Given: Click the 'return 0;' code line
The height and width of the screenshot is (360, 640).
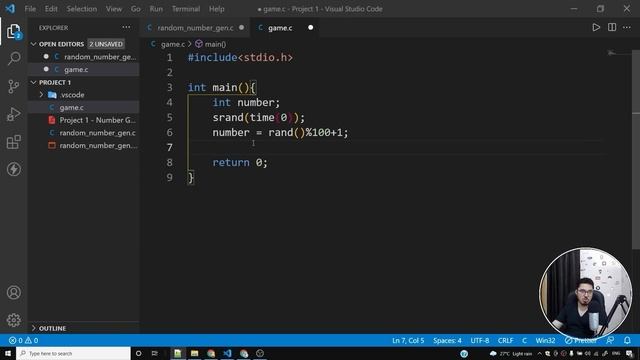Looking at the screenshot, I should click(x=240, y=162).
